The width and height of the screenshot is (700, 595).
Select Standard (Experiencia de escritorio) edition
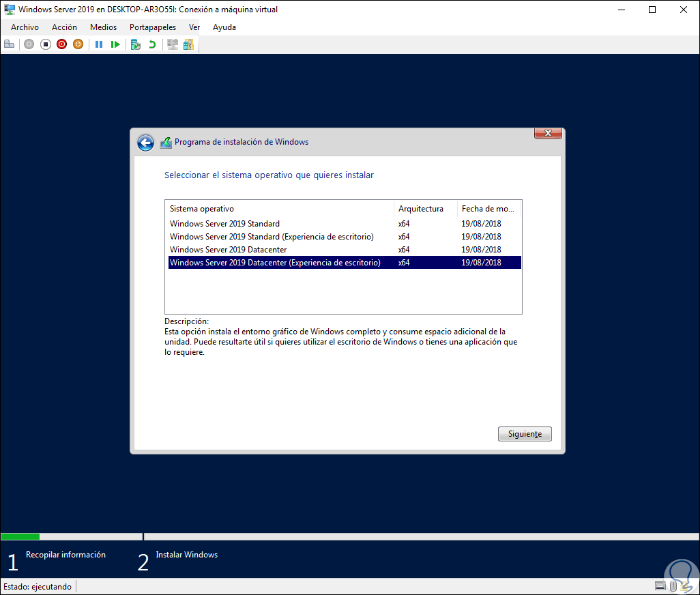[344, 237]
